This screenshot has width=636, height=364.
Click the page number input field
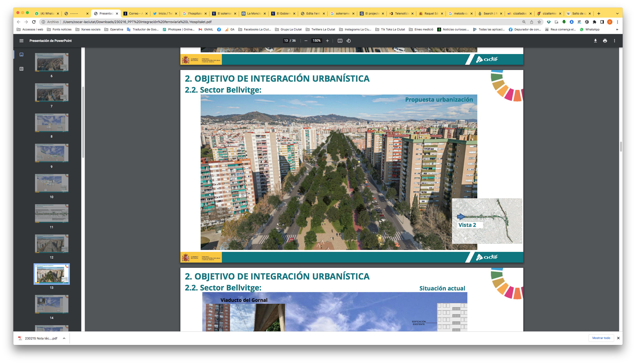pyautogui.click(x=286, y=41)
